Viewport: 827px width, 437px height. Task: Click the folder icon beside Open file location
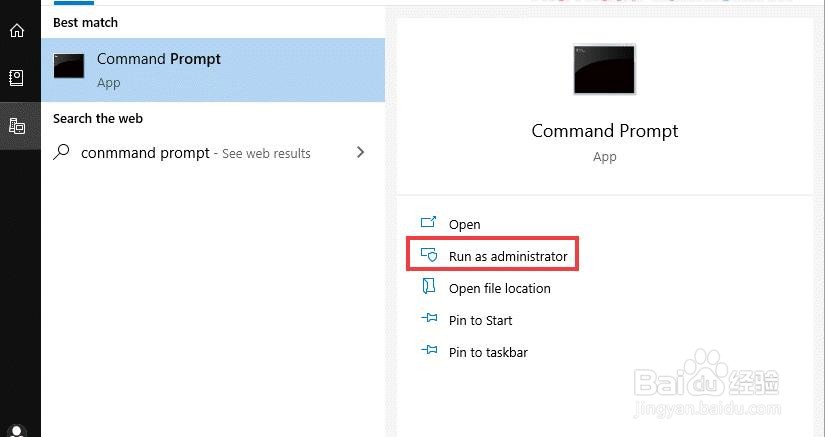click(x=429, y=287)
